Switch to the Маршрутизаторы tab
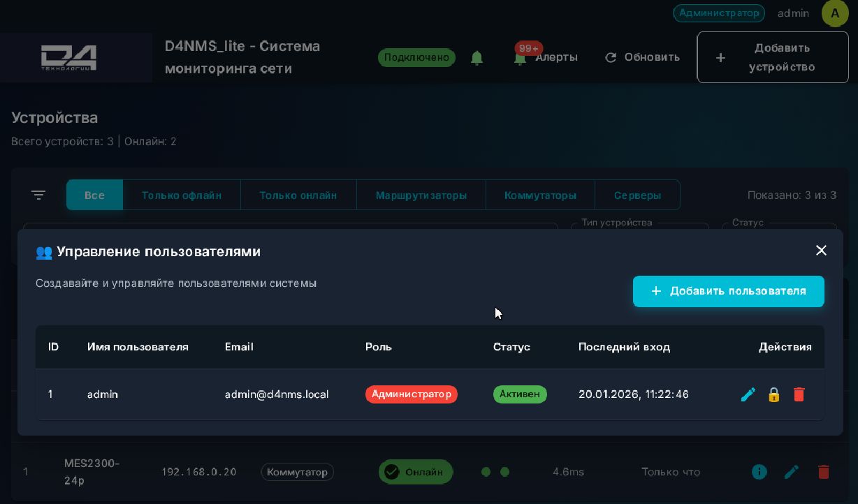Image resolution: width=858 pixels, height=504 pixels. point(421,195)
